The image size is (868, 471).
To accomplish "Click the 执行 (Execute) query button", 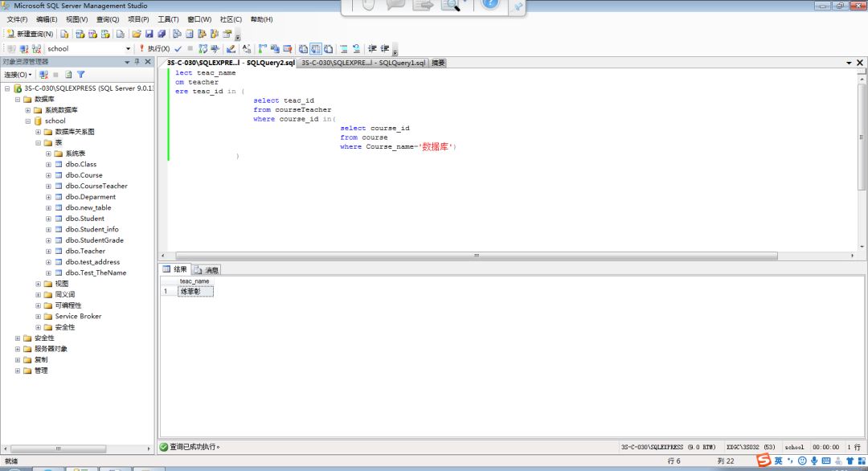I will tap(154, 49).
